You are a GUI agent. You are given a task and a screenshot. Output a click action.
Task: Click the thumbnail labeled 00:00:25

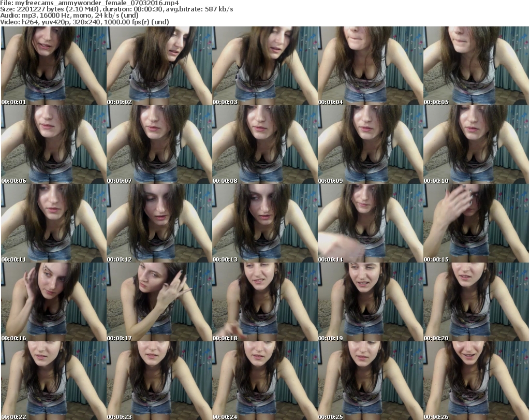click(370, 381)
